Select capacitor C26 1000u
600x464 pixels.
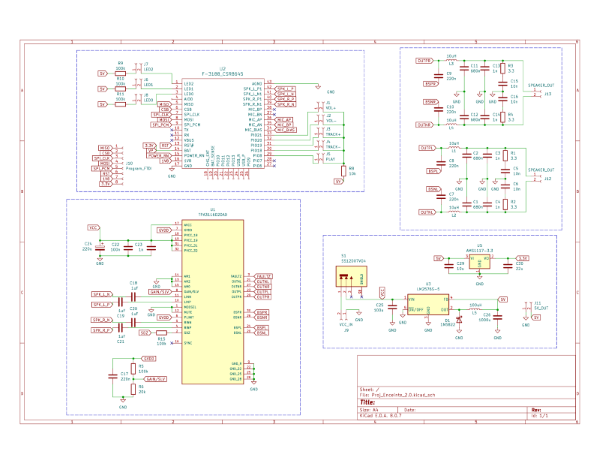497,317
